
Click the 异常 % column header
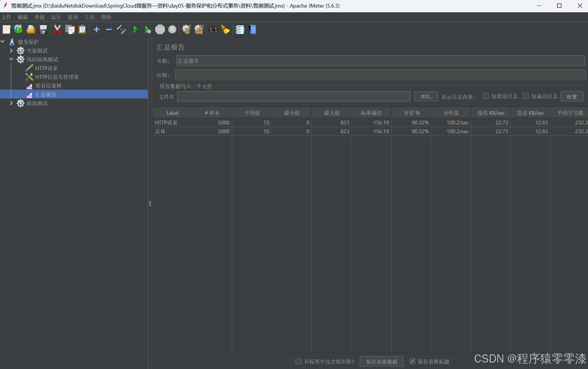click(x=411, y=113)
